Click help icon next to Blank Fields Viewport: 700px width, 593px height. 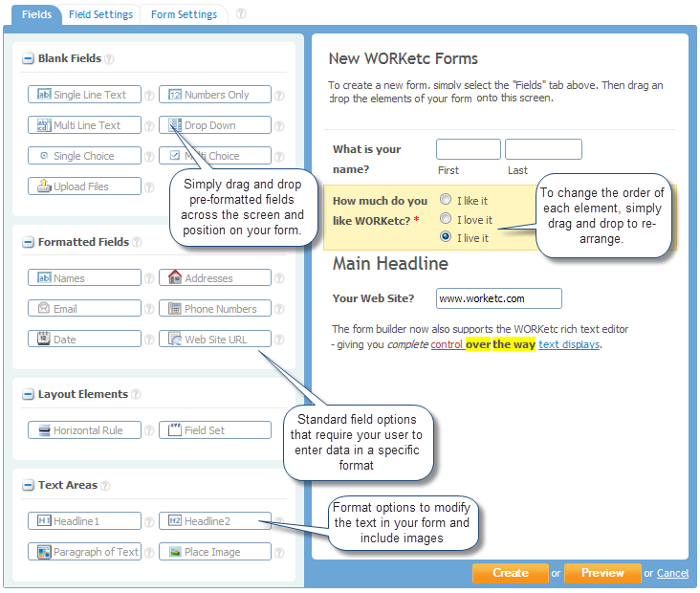point(109,58)
